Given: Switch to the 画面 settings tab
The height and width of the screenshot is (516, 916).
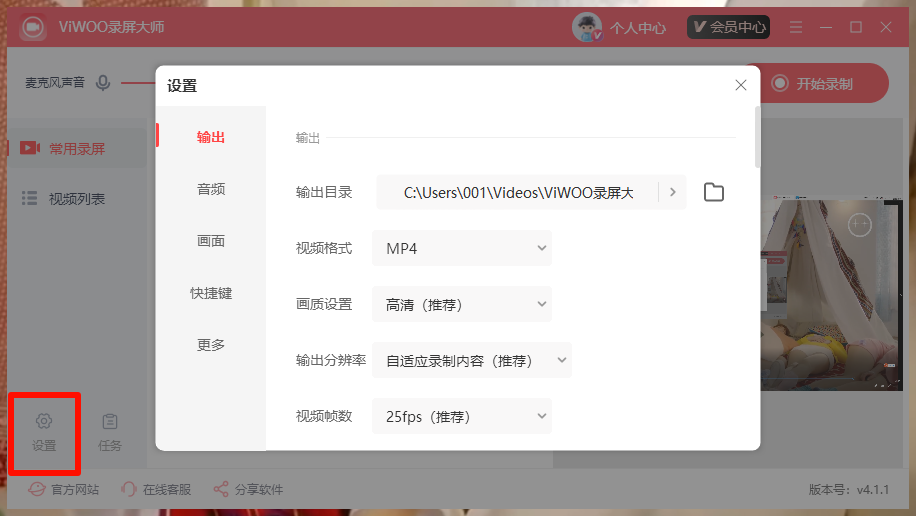Looking at the screenshot, I should (x=211, y=241).
